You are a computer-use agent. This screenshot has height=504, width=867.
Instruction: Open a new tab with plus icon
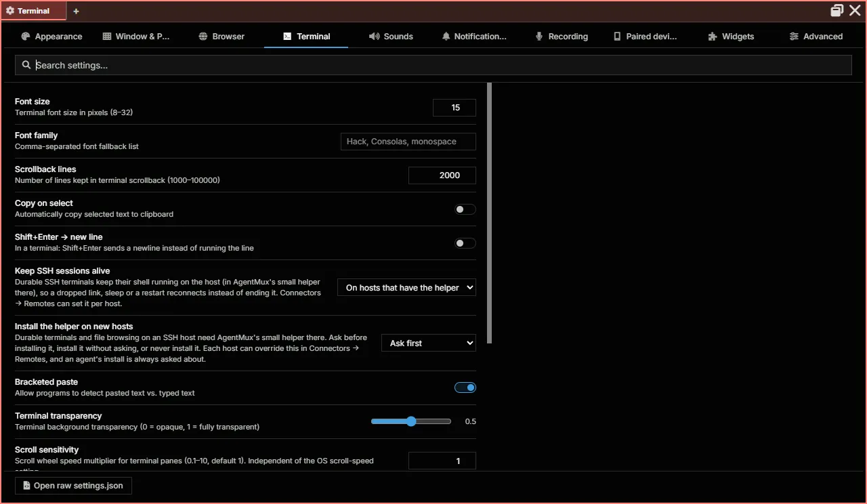pos(76,11)
